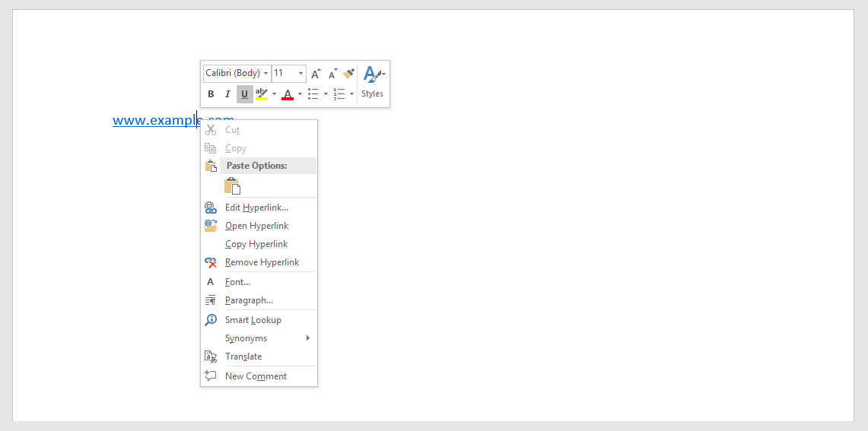The width and height of the screenshot is (868, 431).
Task: Toggle Bold formatting in mini toolbar
Action: tap(211, 94)
